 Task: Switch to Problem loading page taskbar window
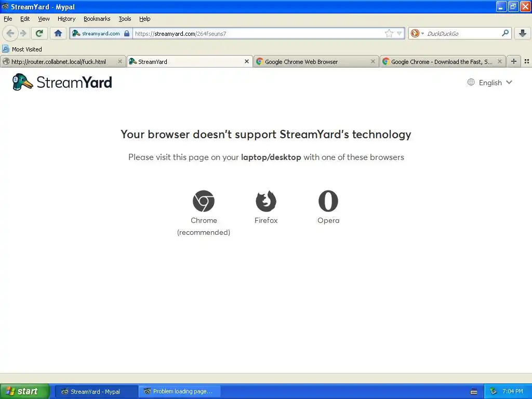tap(180, 392)
